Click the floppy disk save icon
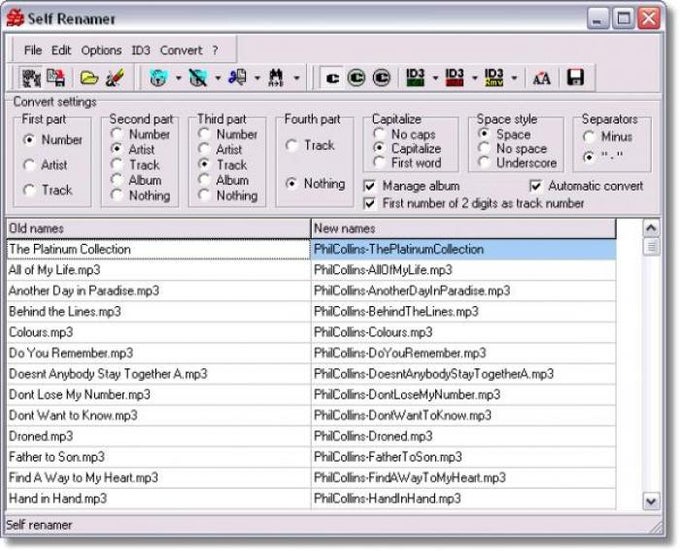The width and height of the screenshot is (680, 551). click(x=575, y=78)
